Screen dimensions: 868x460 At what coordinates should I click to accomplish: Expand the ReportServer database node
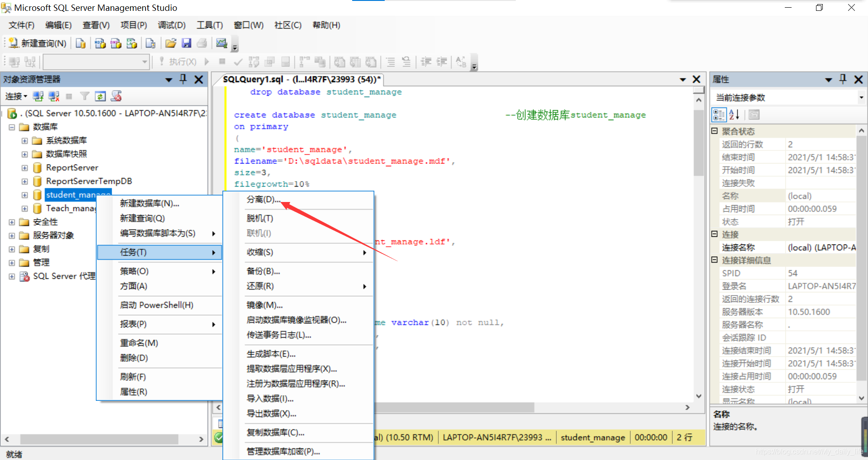click(24, 168)
